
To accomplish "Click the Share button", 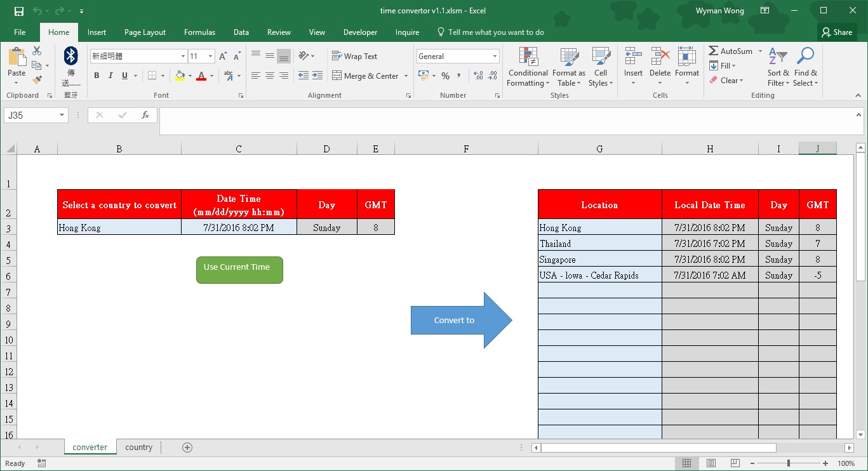I will click(837, 32).
